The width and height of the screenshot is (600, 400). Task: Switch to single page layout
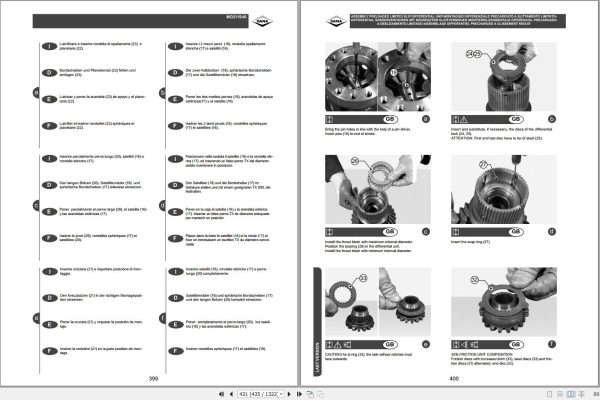click(x=549, y=394)
